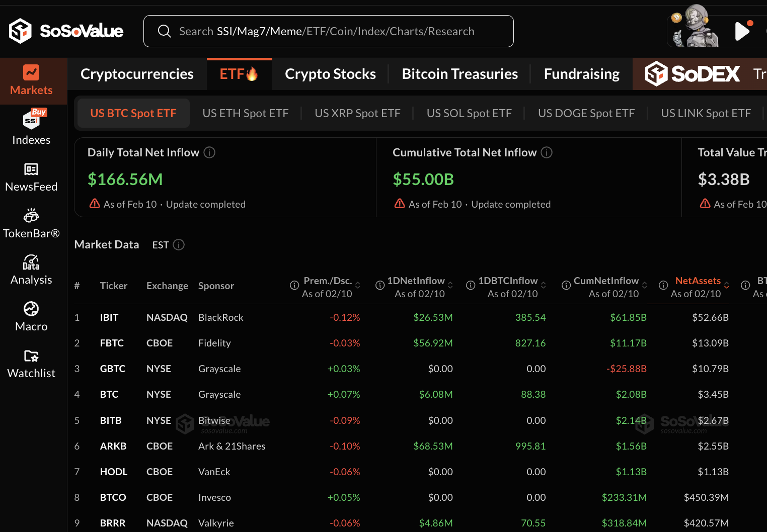Open the Macro section
767x532 pixels.
pos(31,316)
